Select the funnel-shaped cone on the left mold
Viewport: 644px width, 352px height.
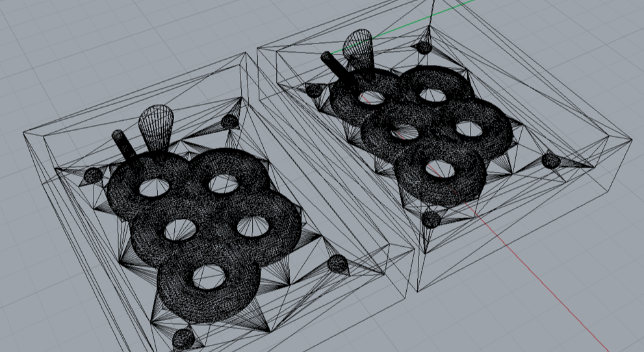[x=156, y=127]
